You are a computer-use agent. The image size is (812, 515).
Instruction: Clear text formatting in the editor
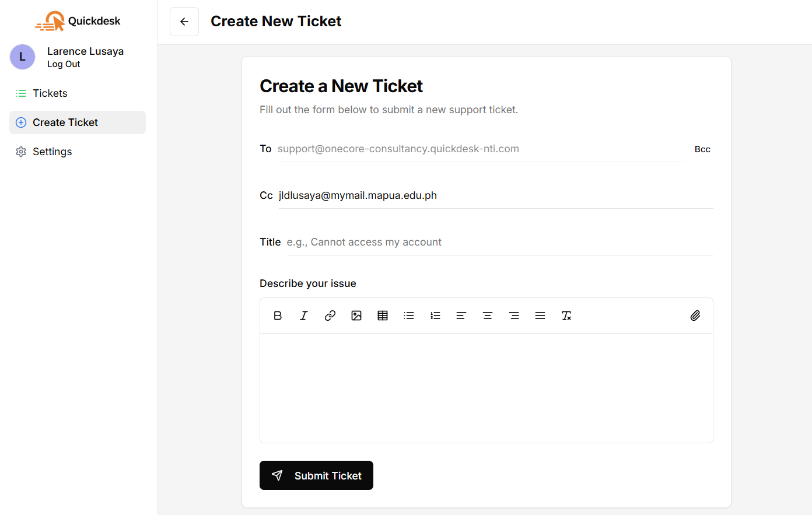pos(566,316)
